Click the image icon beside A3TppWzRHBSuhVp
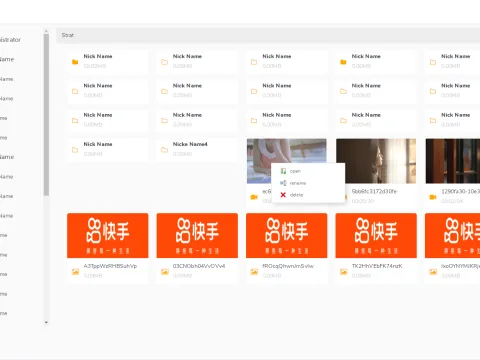 [75, 272]
